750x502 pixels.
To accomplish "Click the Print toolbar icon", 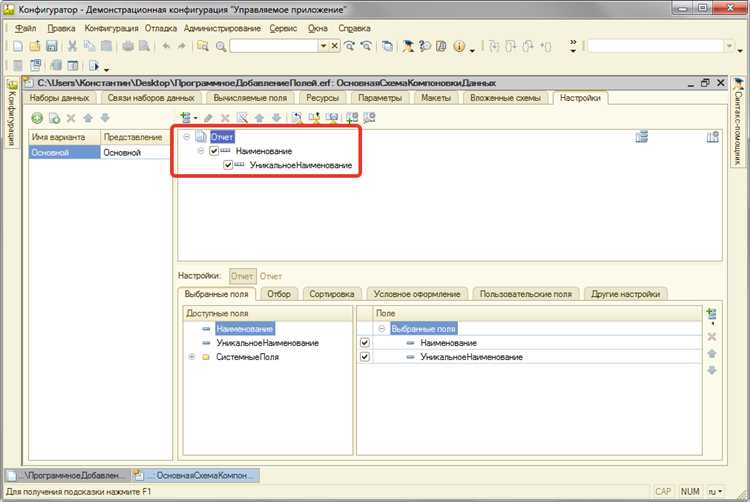I will pyautogui.click(x=128, y=46).
